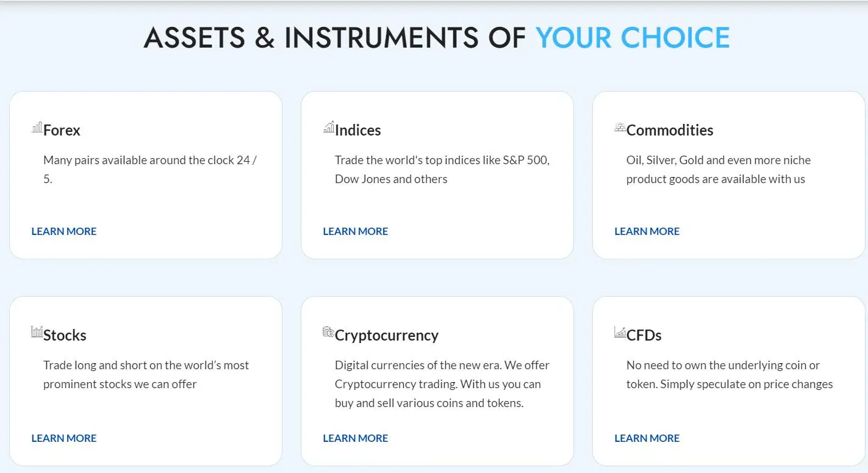Click the CFDs chart icon

tap(620, 332)
